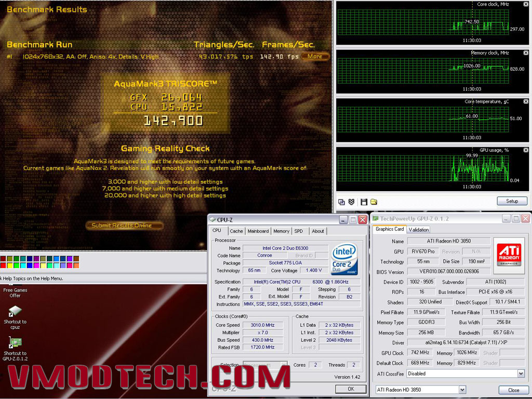The height and width of the screenshot is (399, 532).
Task: Click the Code Name Conroe field
Action: pos(264,256)
